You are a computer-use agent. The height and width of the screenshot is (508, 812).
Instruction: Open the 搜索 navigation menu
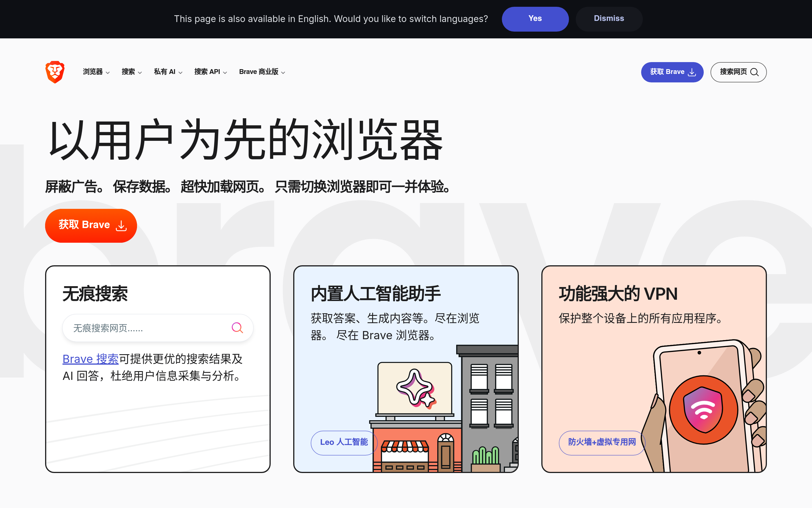132,72
